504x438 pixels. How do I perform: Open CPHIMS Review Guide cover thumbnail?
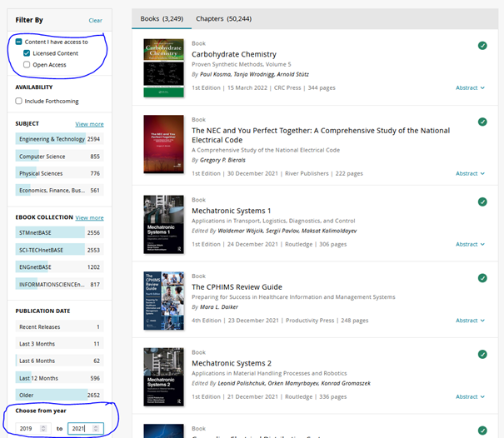163,301
